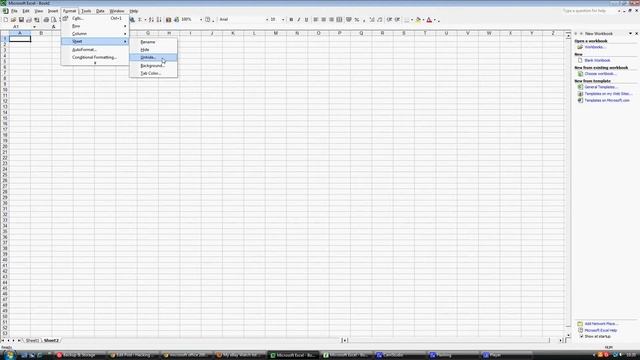640x360 pixels.
Task: Switch to the Sheet1 tab
Action: pyautogui.click(x=32, y=340)
